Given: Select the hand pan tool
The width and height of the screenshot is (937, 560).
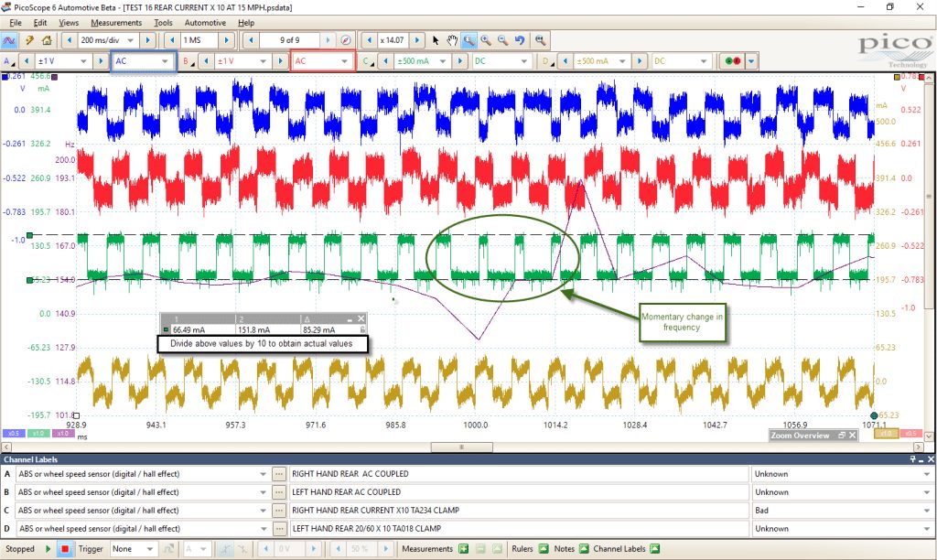Looking at the screenshot, I should coord(452,40).
